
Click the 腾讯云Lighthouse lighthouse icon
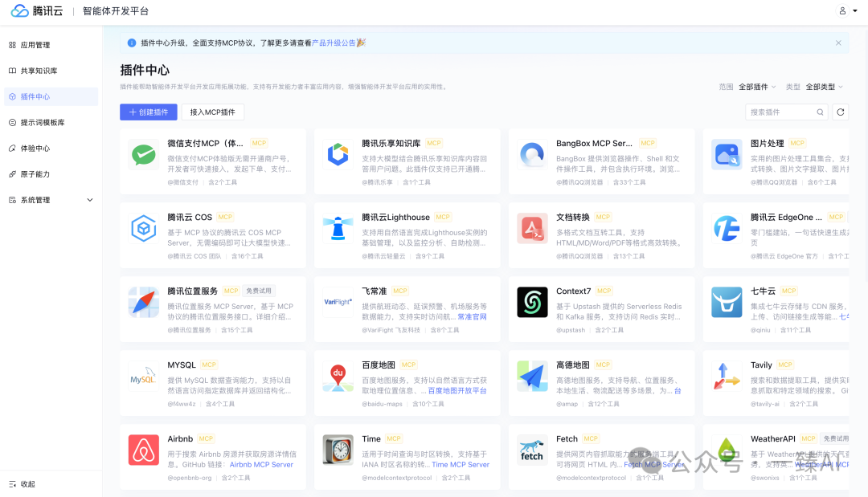coord(338,229)
